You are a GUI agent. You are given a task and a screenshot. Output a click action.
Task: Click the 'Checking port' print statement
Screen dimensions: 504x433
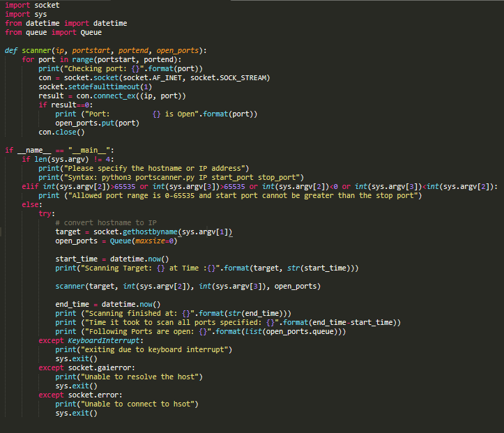coord(121,68)
